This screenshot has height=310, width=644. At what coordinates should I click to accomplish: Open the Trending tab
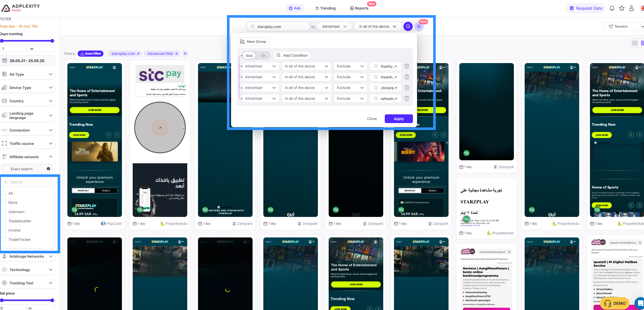[325, 8]
